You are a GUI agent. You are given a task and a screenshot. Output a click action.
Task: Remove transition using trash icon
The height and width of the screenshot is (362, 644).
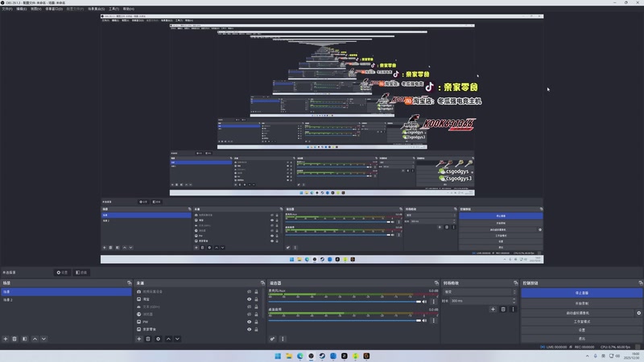(503, 309)
